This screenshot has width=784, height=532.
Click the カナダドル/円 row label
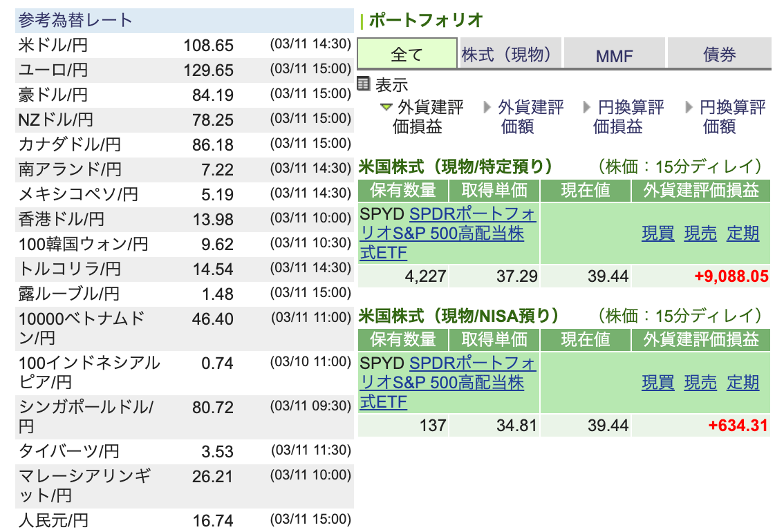pos(70,145)
